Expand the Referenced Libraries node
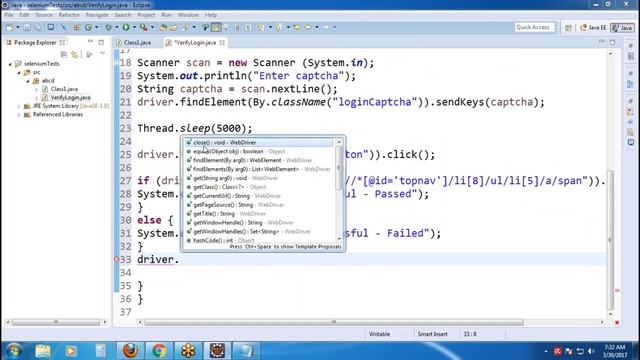Image resolution: width=640 pixels, height=360 pixels. pos(19,115)
